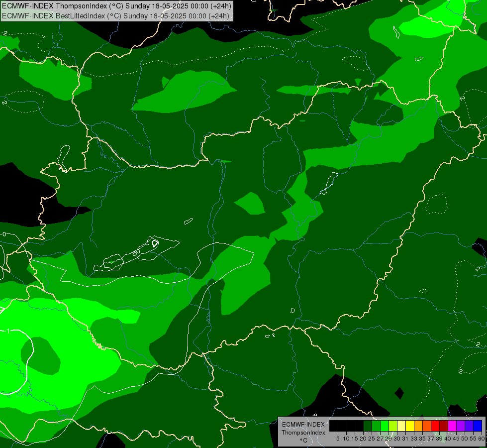This screenshot has width=487, height=448.
Task: Click the legend tick value "15"
Action: [355, 439]
